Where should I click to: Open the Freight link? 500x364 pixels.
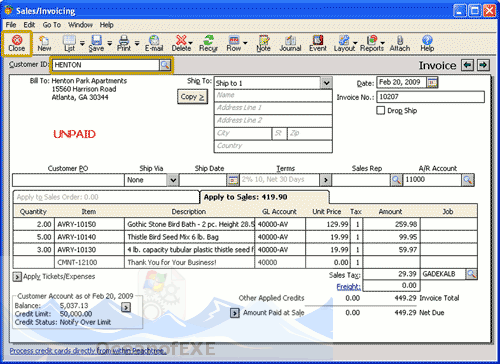click(348, 287)
